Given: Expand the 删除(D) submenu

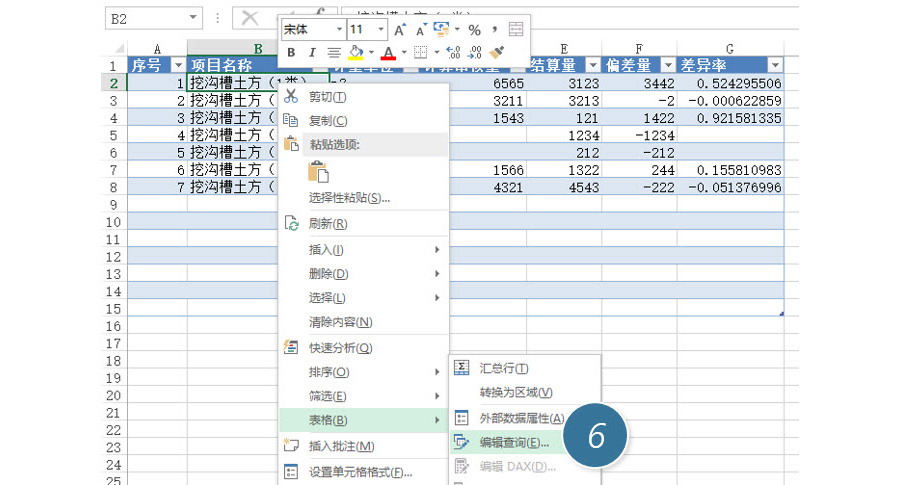Looking at the screenshot, I should pyautogui.click(x=363, y=274).
